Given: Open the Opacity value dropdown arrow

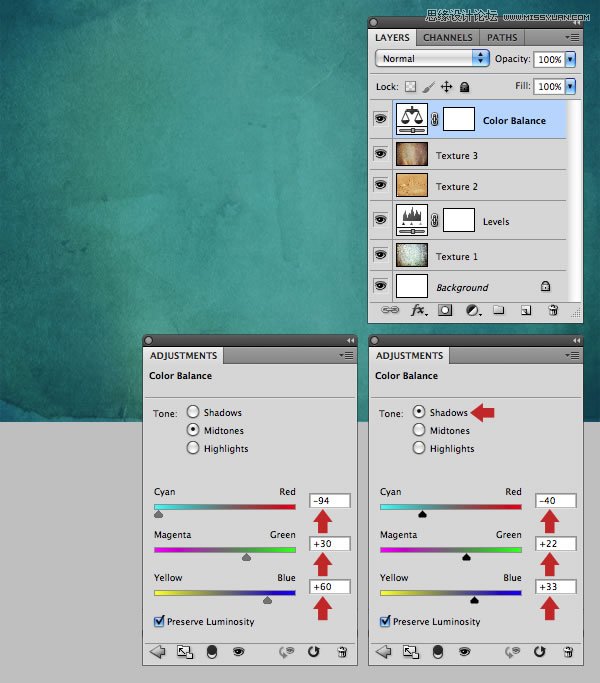Looking at the screenshot, I should 570,59.
